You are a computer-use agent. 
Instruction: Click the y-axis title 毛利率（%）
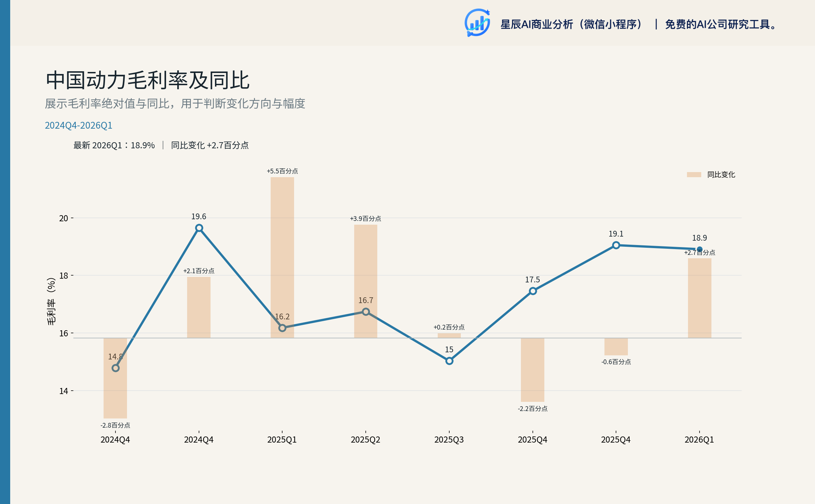point(51,301)
